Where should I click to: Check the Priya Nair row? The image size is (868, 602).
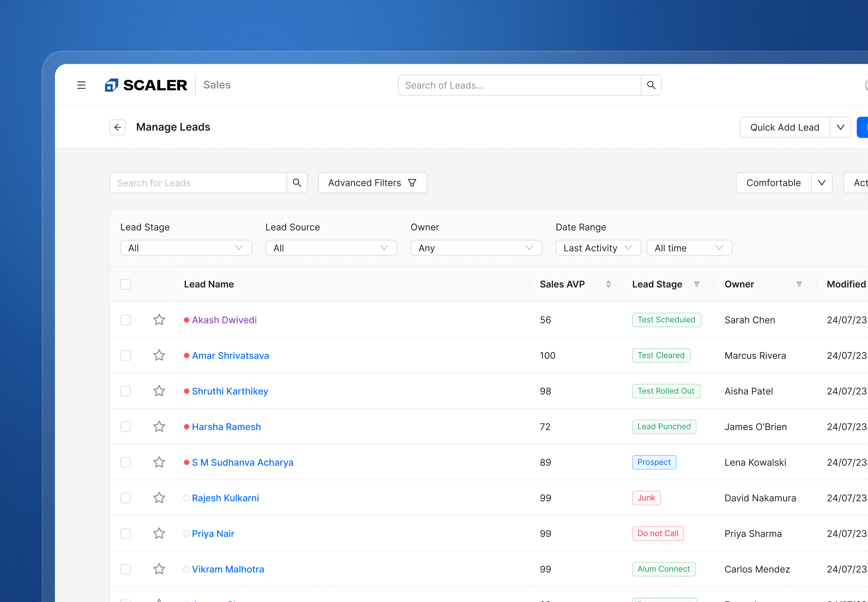click(x=126, y=534)
